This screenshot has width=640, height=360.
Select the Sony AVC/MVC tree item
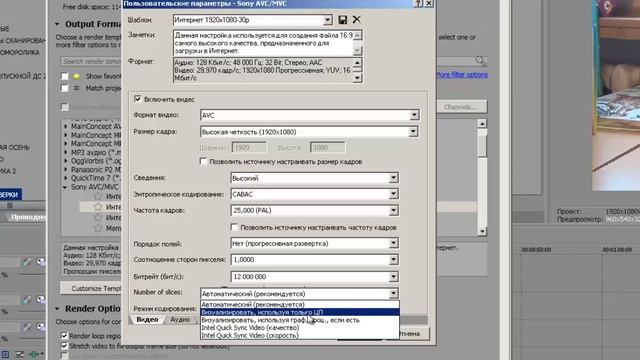(x=95, y=187)
